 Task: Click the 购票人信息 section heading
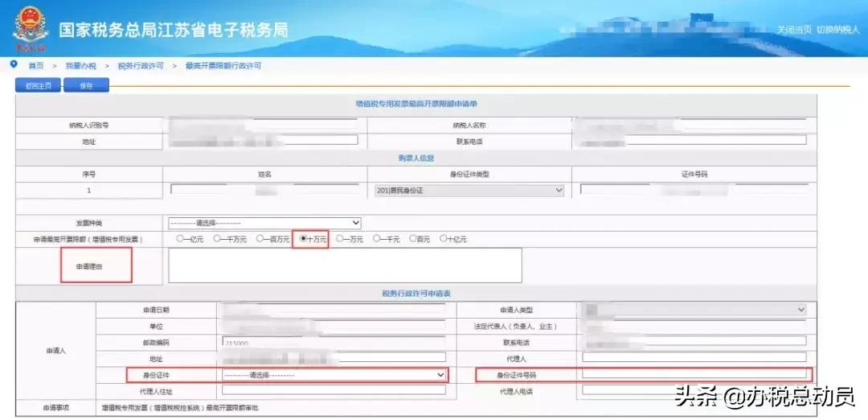point(416,158)
